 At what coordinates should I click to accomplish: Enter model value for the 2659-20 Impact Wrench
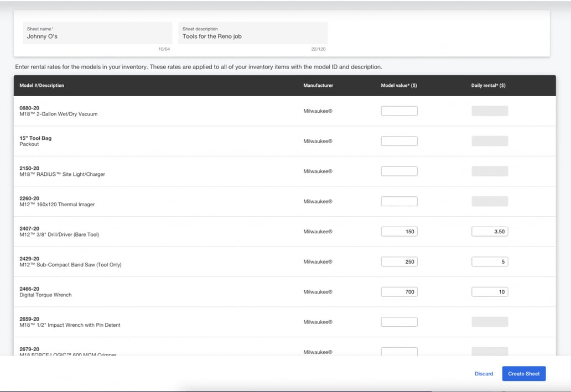(x=398, y=321)
